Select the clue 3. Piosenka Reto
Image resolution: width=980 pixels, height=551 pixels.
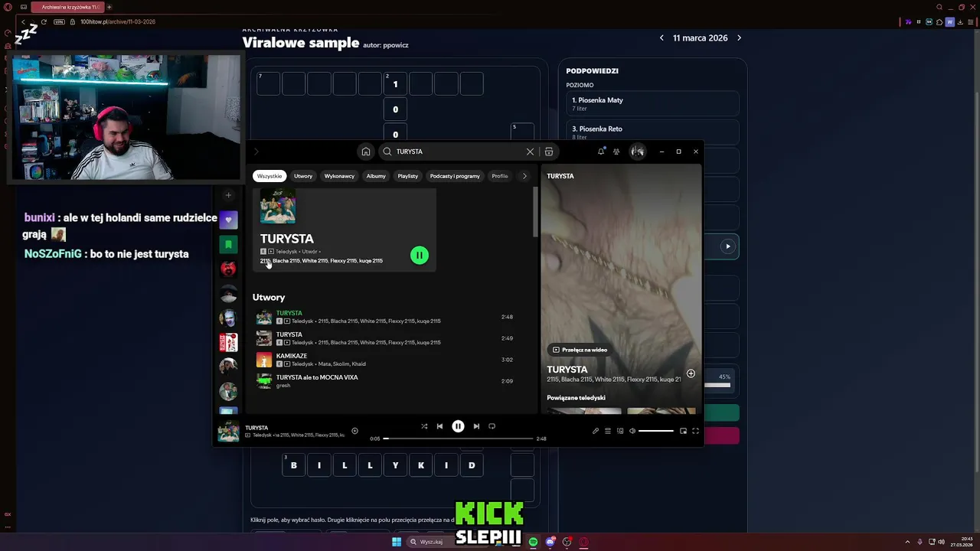tap(652, 132)
